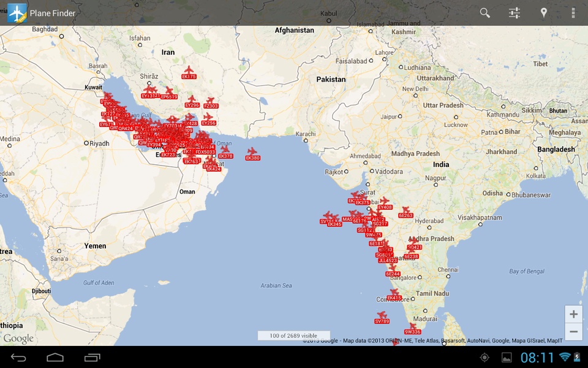Tap the GPS target icon in status bar
588x368 pixels.
(x=484, y=357)
